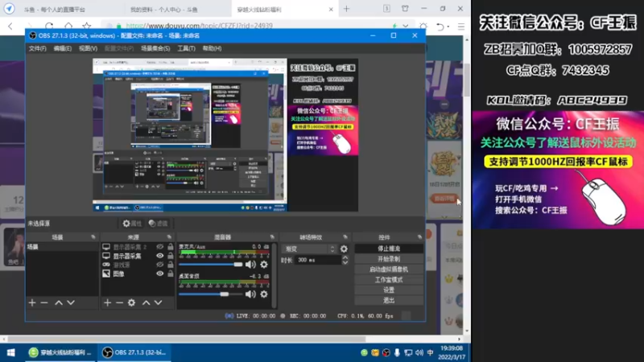
Task: Toggle lock on the 图像 source
Action: pyautogui.click(x=171, y=274)
